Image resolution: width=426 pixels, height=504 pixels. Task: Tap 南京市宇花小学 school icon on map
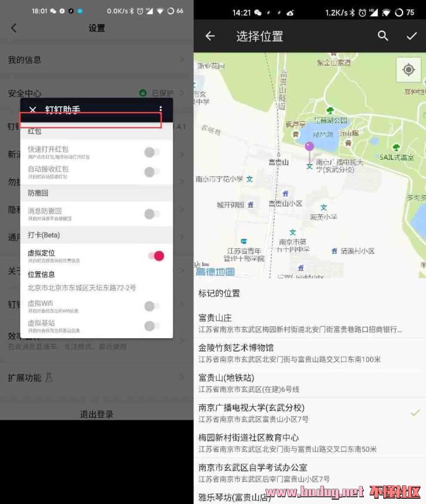pos(249,179)
